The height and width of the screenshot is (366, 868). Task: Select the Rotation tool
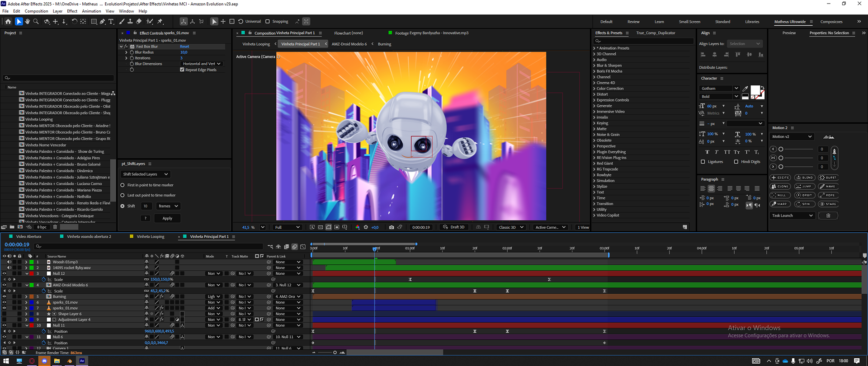click(74, 21)
